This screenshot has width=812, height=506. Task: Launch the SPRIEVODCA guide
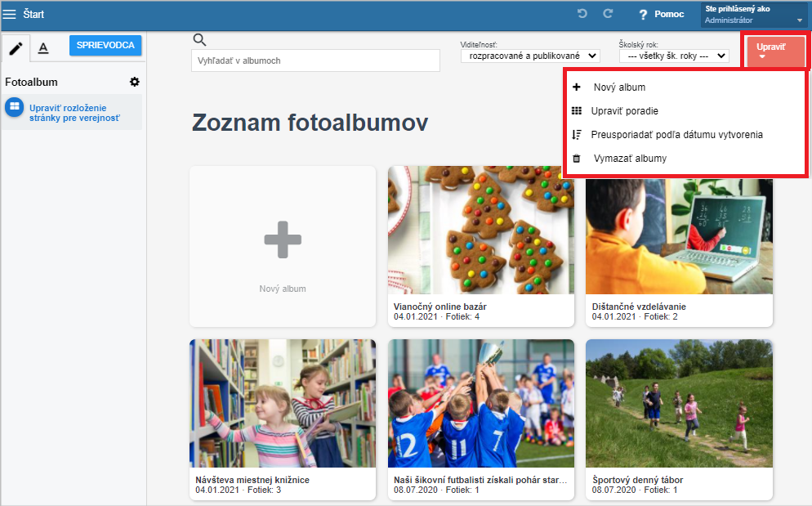105,45
